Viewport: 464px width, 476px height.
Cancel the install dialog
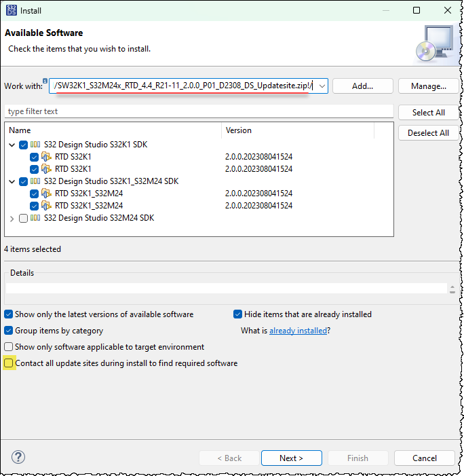(425, 458)
